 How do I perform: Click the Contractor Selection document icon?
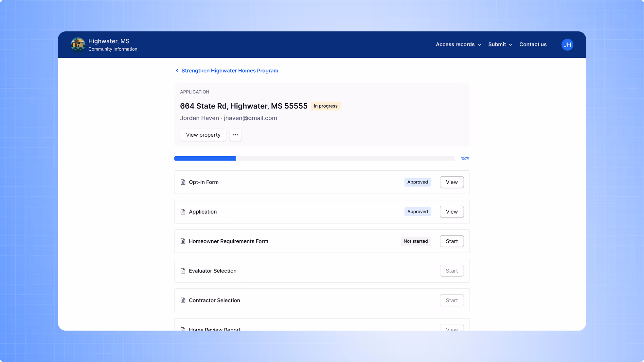(183, 300)
